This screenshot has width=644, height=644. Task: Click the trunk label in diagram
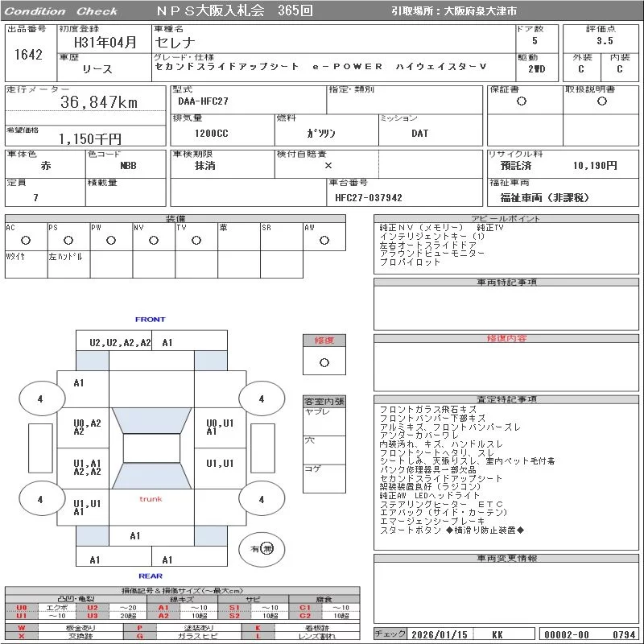[151, 499]
